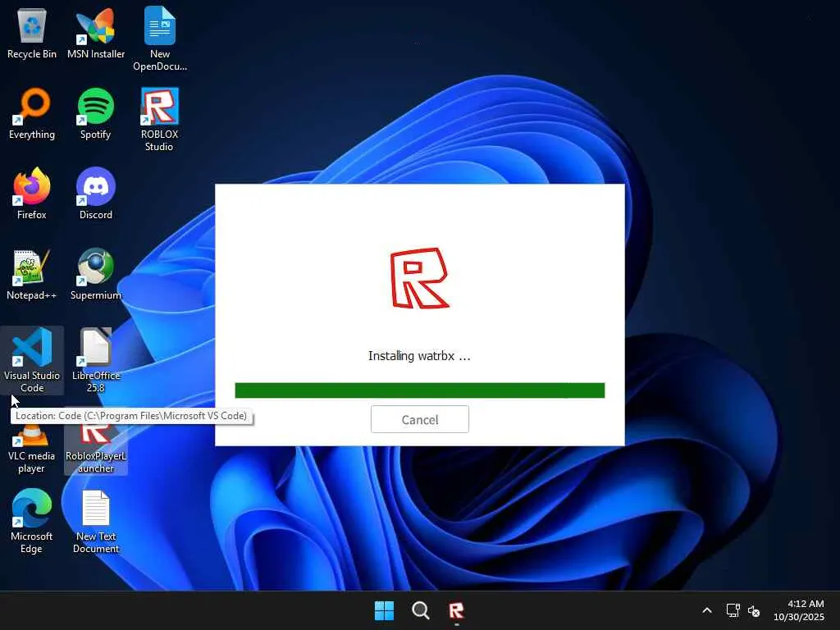Select the RobloxPlayerLauncher desktop icon

point(96,449)
